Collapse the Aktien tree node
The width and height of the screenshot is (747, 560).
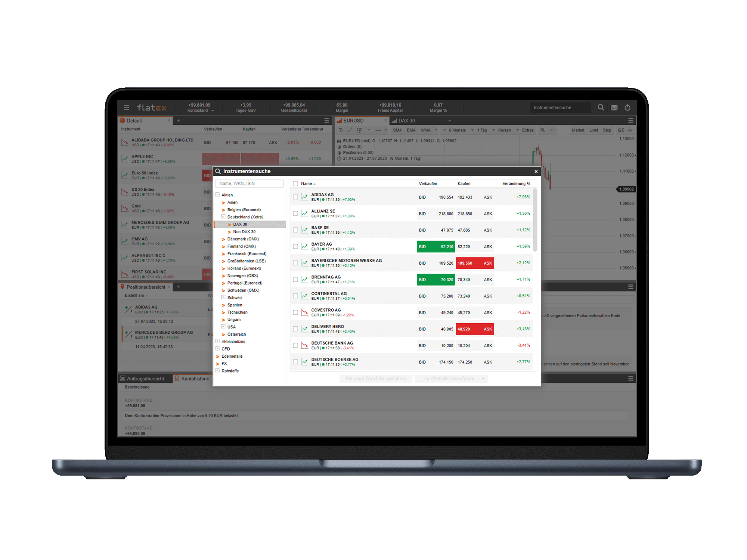point(217,195)
